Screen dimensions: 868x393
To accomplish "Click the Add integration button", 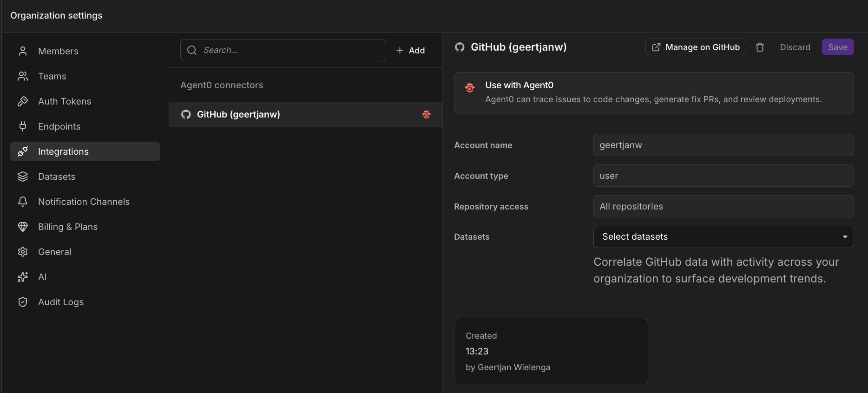I will click(410, 50).
